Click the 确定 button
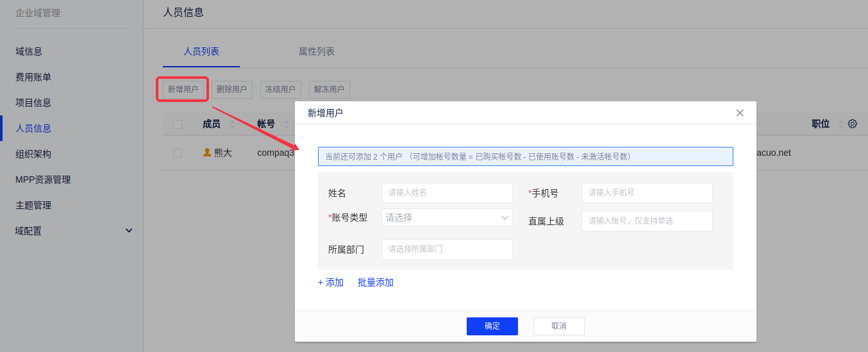This screenshot has width=868, height=352. click(492, 326)
